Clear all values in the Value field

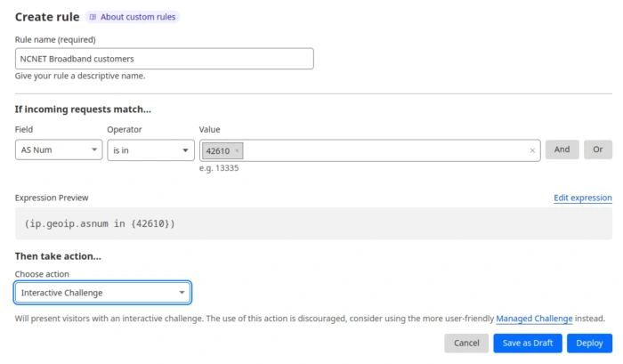(532, 150)
